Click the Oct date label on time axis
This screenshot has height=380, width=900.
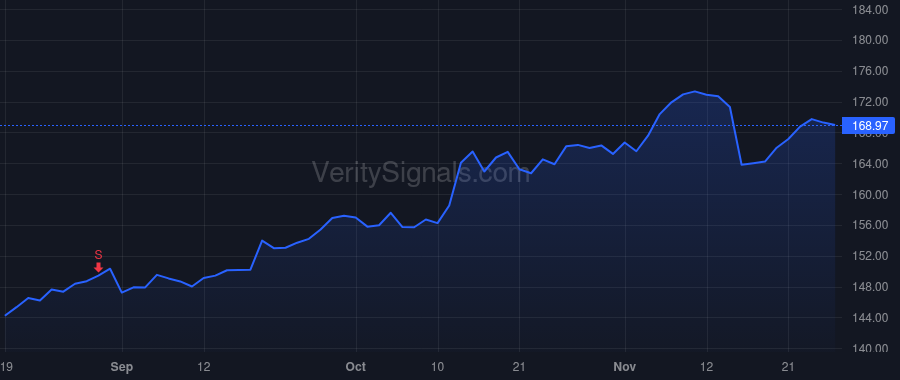tap(356, 367)
